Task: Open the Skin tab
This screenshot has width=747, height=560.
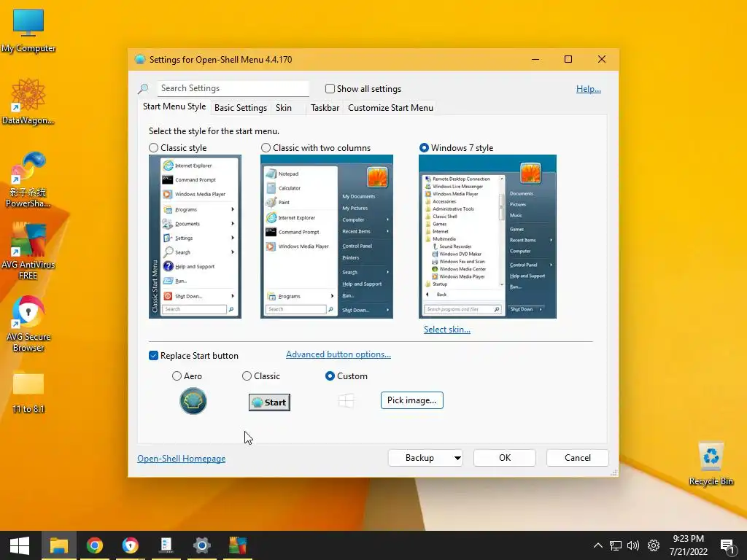Action: [x=284, y=108]
